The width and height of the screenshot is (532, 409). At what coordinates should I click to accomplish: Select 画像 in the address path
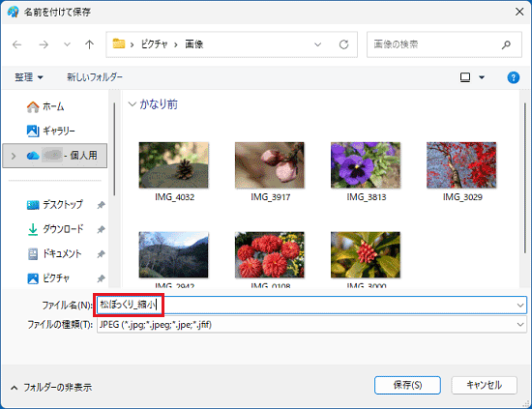[194, 44]
